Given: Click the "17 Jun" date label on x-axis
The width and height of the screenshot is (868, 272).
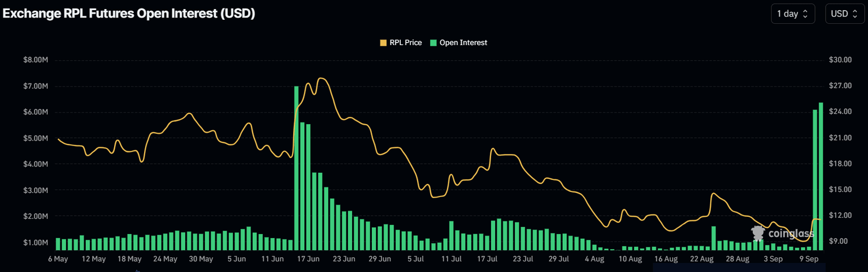Looking at the screenshot, I should (309, 259).
